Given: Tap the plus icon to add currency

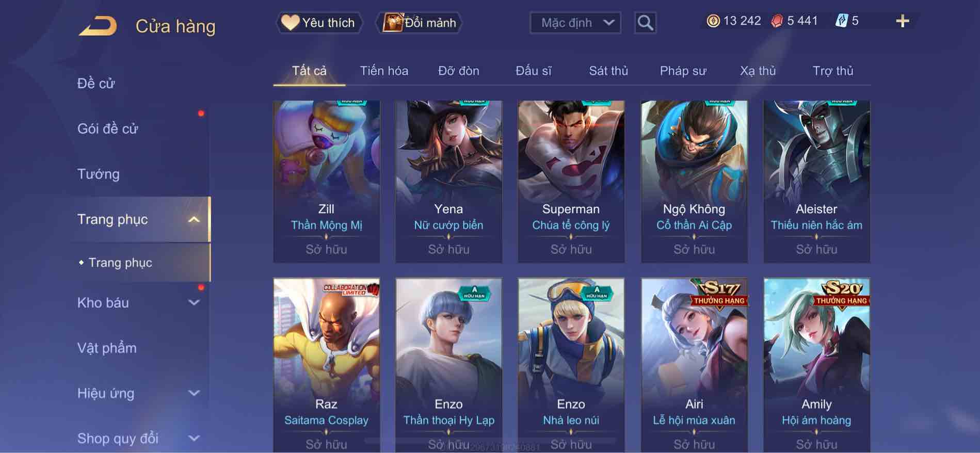Looking at the screenshot, I should 902,21.
